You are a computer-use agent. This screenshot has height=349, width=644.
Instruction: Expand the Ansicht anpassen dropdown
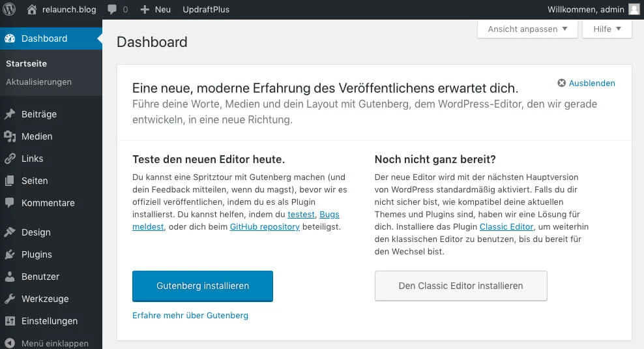[527, 29]
